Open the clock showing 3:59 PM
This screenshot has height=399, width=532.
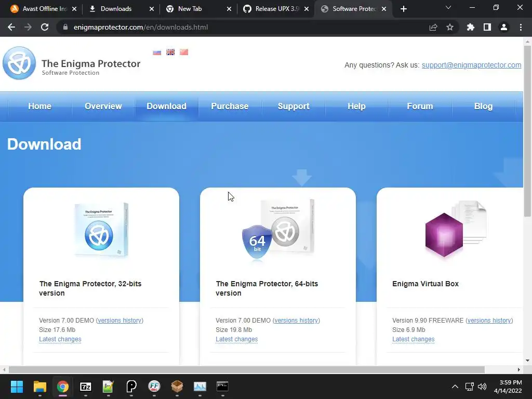508,387
